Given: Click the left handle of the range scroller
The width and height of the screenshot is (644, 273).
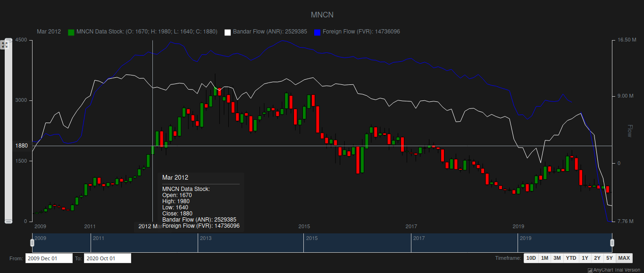Looking at the screenshot, I should click(32, 242).
